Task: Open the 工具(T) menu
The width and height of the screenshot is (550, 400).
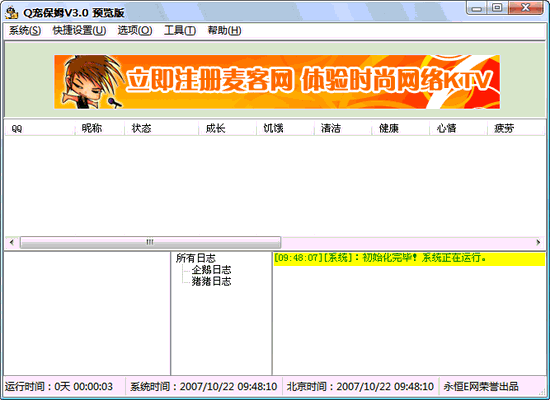Action: 180,31
